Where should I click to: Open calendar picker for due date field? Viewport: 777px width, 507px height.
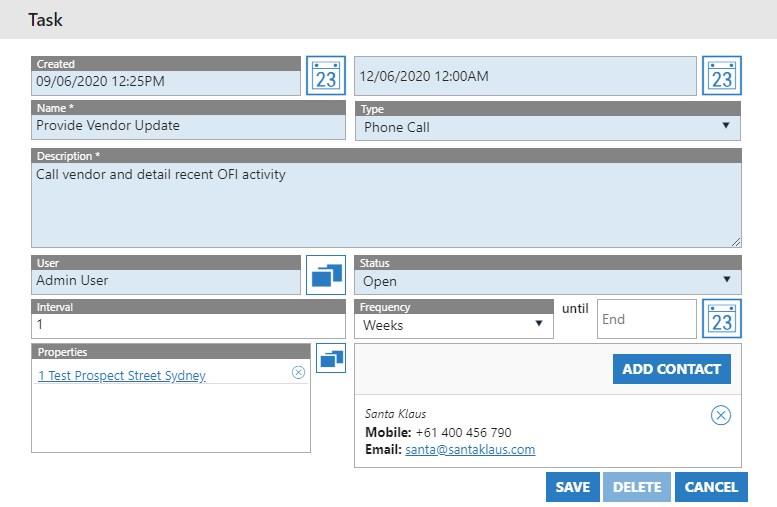pyautogui.click(x=721, y=76)
